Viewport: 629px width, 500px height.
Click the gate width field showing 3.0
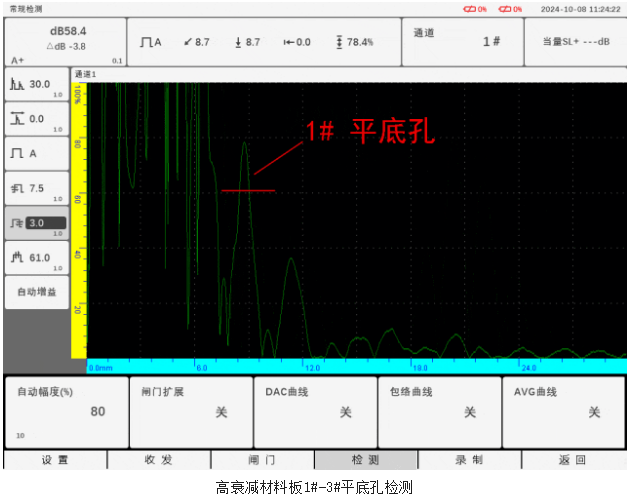pyautogui.click(x=37, y=222)
